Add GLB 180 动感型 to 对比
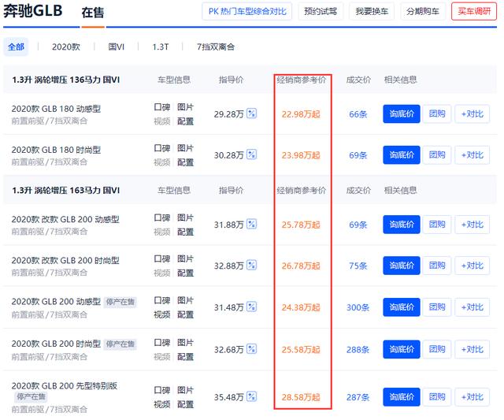This screenshot has width=504, height=420. pos(472,113)
